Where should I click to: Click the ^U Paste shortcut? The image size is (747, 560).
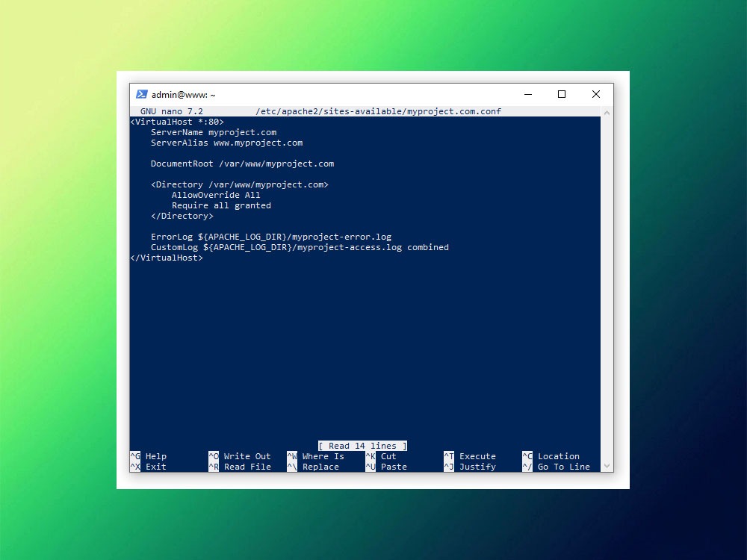click(x=386, y=467)
